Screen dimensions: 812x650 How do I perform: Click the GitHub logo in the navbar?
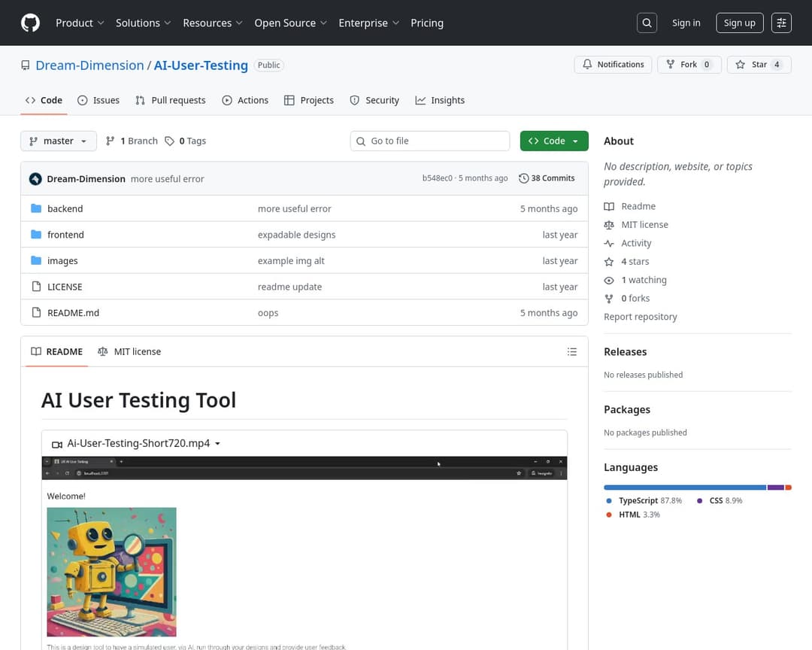point(30,23)
